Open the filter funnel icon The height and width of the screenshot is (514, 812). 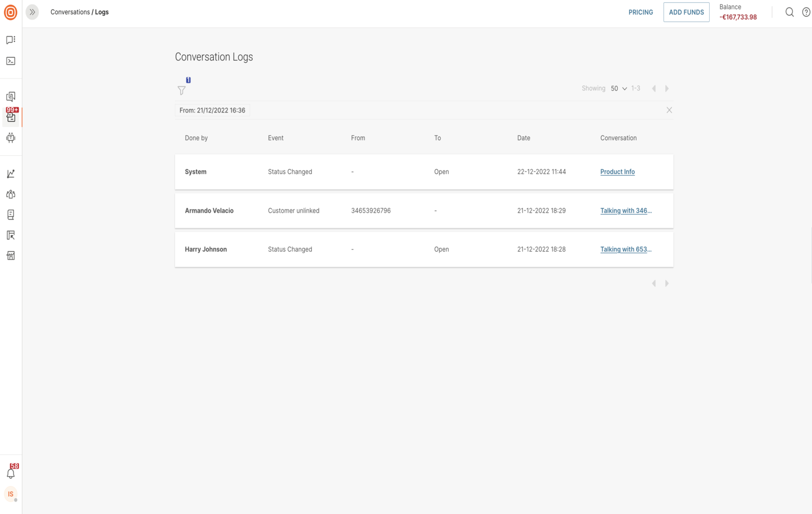[181, 90]
